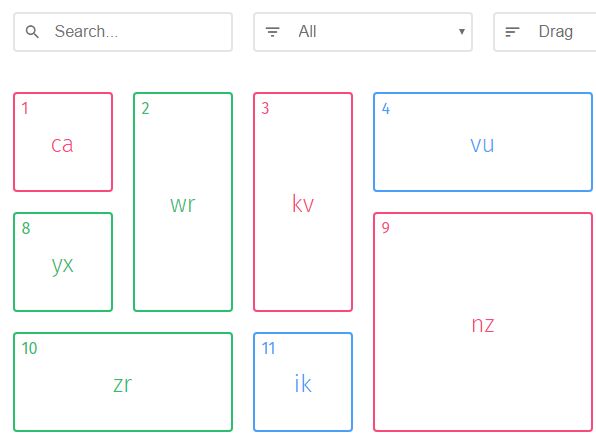Select the red tile labeled ca
Image resolution: width=596 pixels, height=444 pixels.
tap(63, 142)
